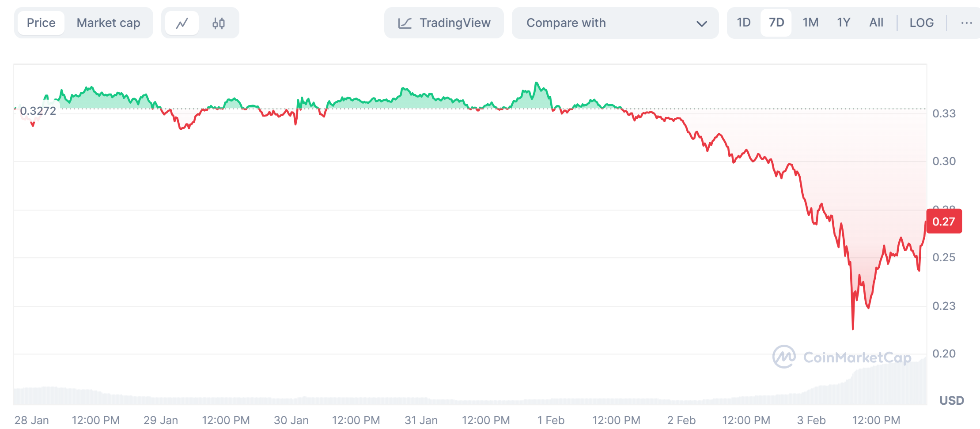
Task: Toggle LOG scale on chart
Action: 921,23
